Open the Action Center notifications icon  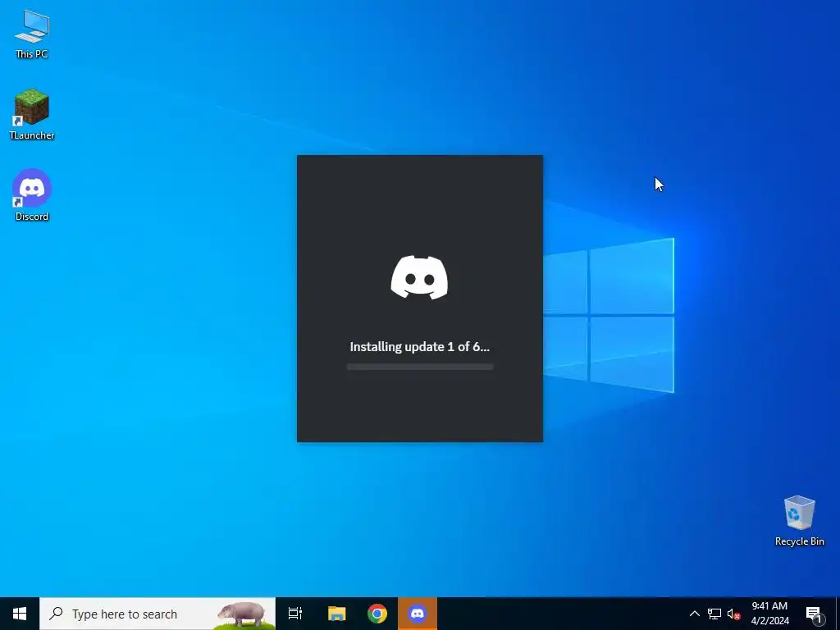click(x=814, y=614)
